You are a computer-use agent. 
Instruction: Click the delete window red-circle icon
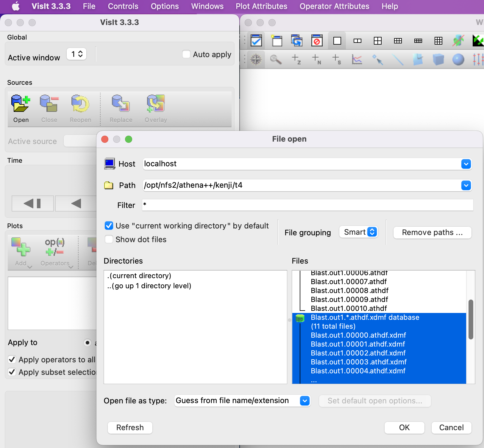pos(317,40)
